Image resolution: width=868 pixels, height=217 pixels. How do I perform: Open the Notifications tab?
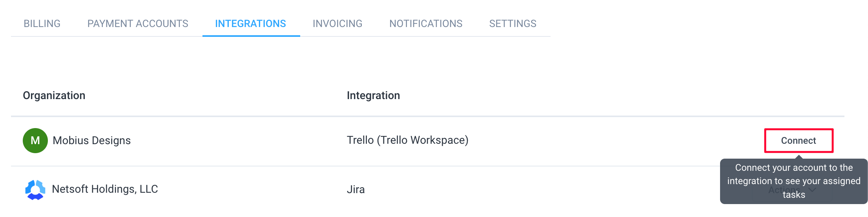(426, 24)
